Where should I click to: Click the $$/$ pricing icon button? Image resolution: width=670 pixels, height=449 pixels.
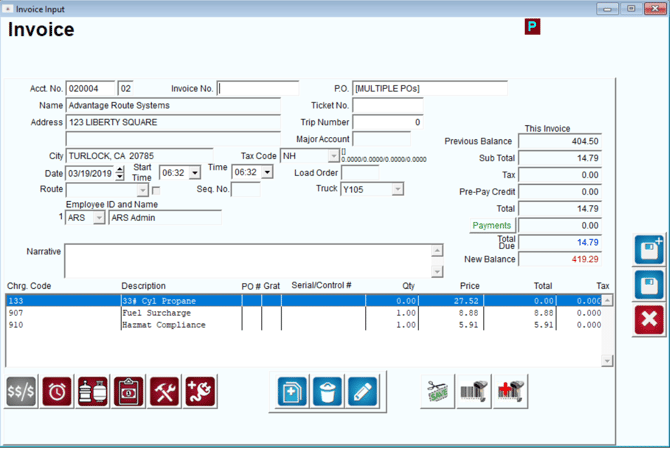(21, 391)
